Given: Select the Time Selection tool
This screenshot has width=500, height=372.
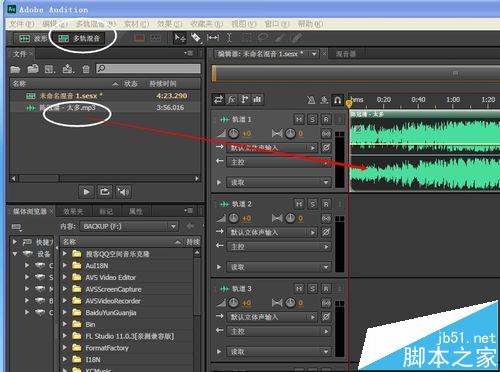Looking at the screenshot, I should pos(229,38).
